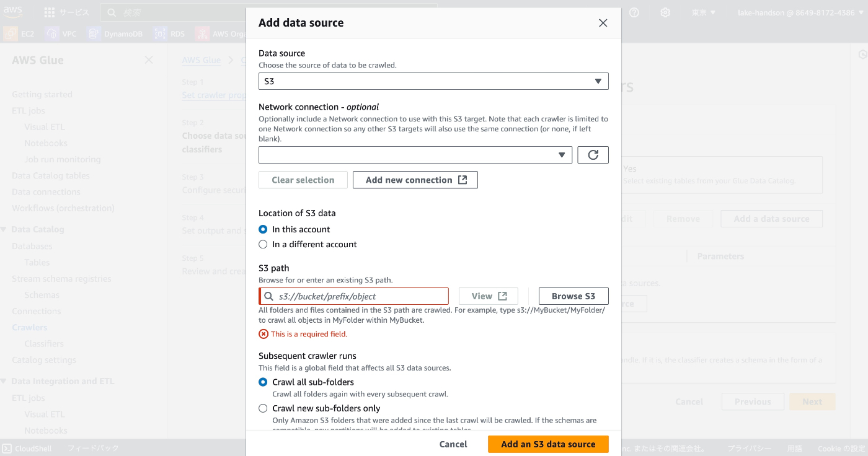Open the Tokyo region selector
Image resolution: width=868 pixels, height=456 pixels.
(x=704, y=12)
